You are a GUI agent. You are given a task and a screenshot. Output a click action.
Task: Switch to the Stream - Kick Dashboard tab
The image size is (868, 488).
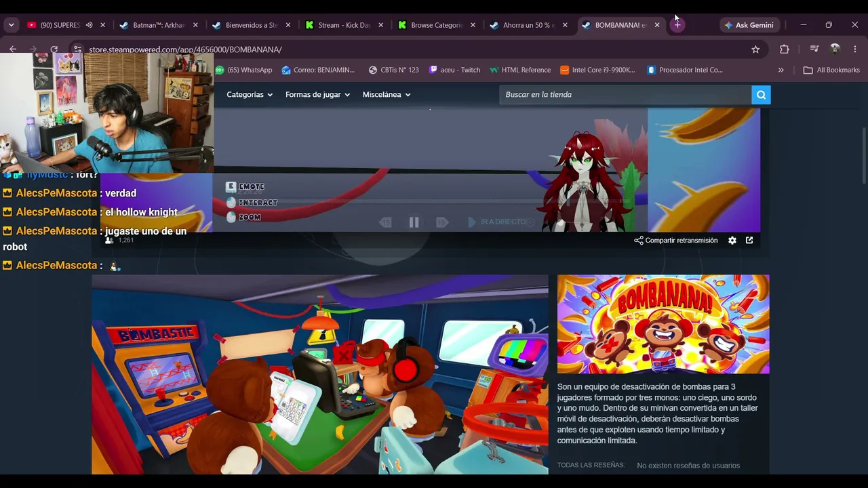pyautogui.click(x=344, y=25)
